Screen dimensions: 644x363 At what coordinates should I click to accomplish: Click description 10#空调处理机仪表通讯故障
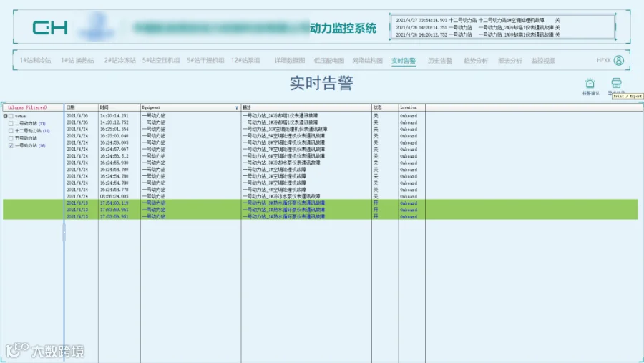[x=285, y=129]
